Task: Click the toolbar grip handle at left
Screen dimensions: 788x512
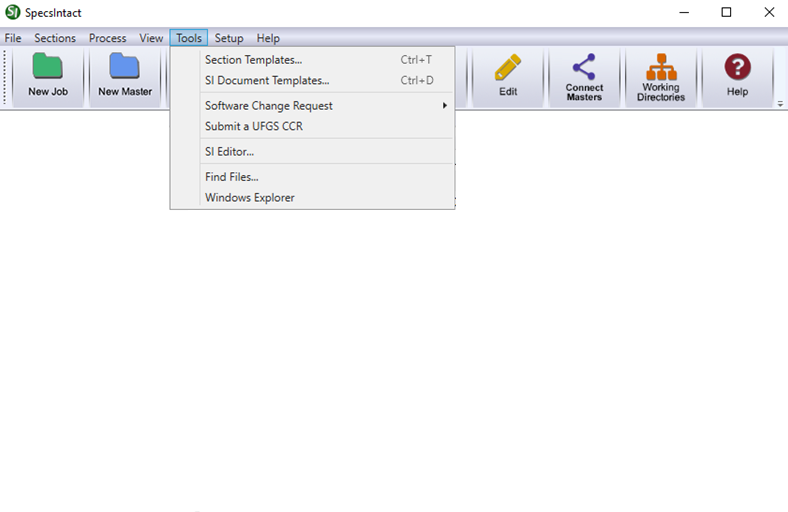Action: [5, 77]
